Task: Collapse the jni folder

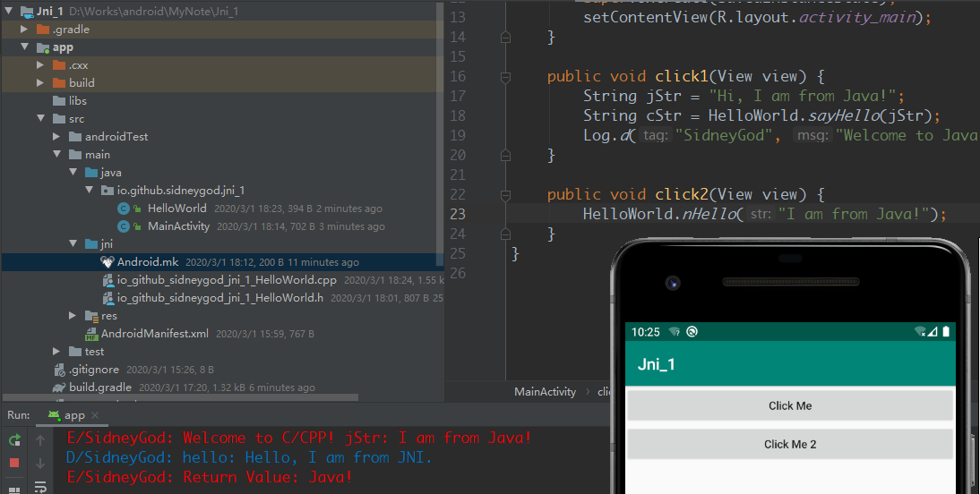Action: click(x=73, y=243)
